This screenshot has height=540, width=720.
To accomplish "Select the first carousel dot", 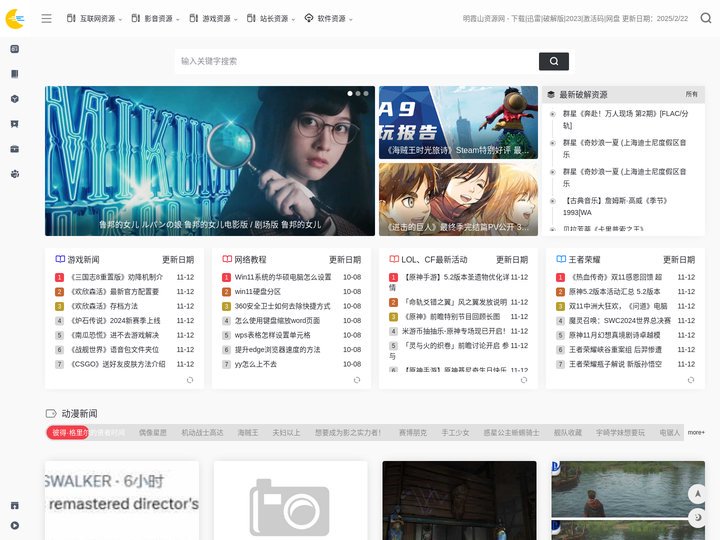I will [x=350, y=93].
